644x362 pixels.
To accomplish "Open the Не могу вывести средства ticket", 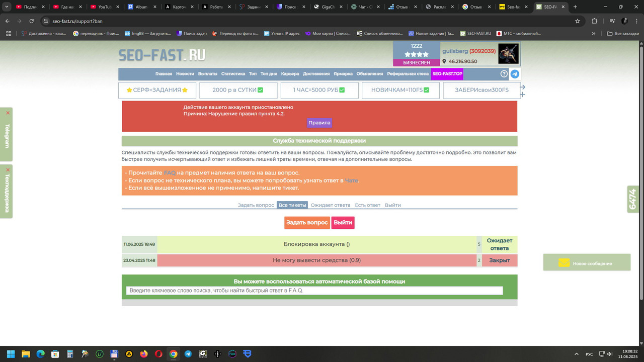I will point(317,260).
